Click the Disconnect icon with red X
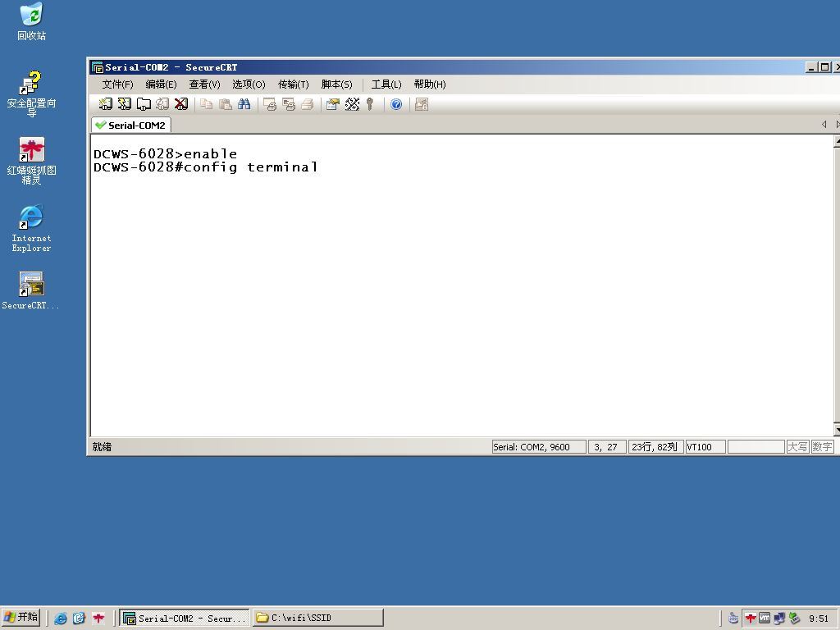840x630 pixels. (x=181, y=104)
